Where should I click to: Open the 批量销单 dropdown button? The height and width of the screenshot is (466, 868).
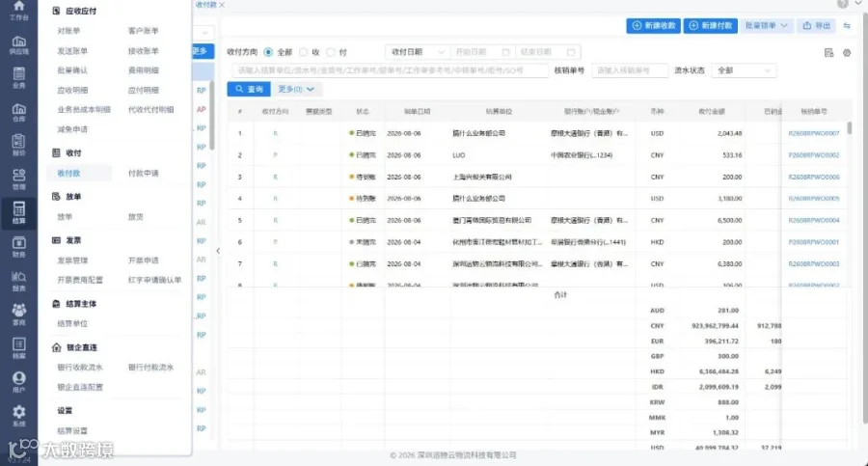(x=767, y=25)
